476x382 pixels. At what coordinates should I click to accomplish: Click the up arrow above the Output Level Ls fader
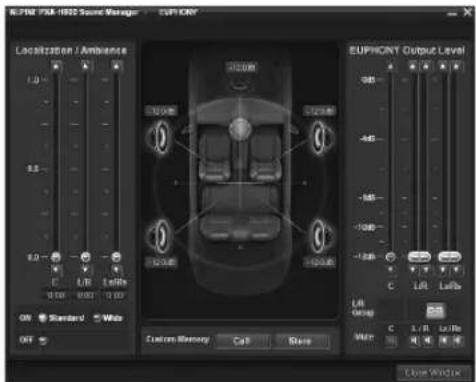(443, 67)
